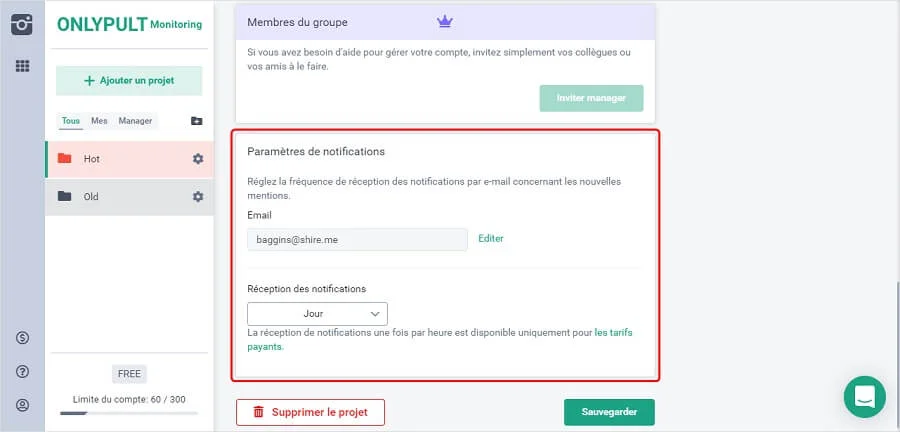Open the apps grid icon
The image size is (900, 432).
tap(22, 66)
